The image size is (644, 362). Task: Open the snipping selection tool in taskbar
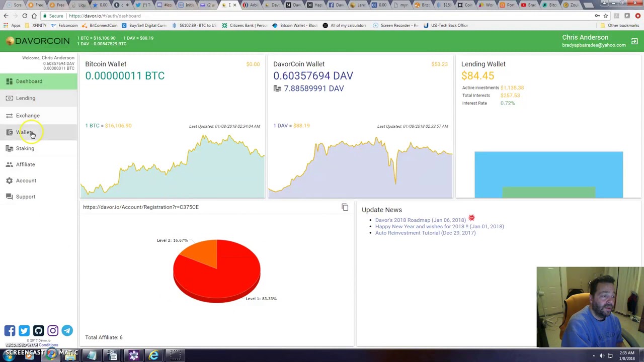pos(175,356)
